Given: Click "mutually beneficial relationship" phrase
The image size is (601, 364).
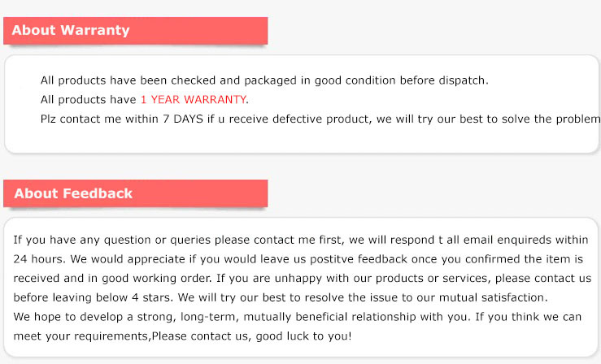Looking at the screenshot, I should 329,317.
